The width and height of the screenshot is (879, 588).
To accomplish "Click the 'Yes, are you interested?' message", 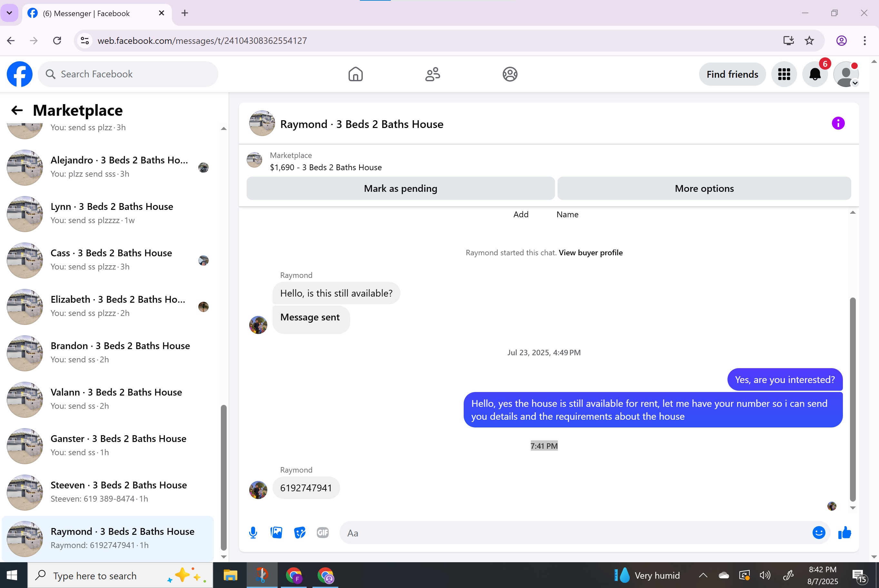I will coord(785,379).
